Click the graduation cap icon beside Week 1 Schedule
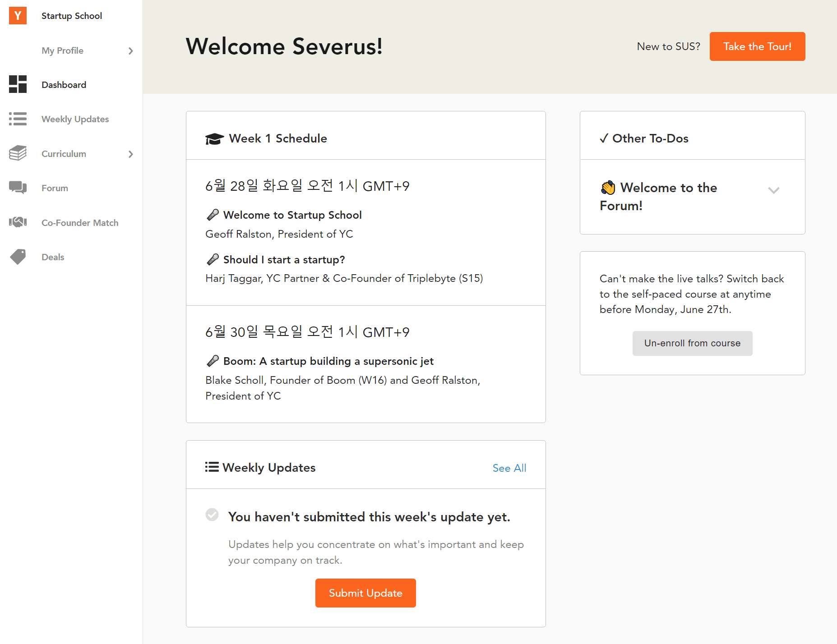837x644 pixels. (x=214, y=138)
